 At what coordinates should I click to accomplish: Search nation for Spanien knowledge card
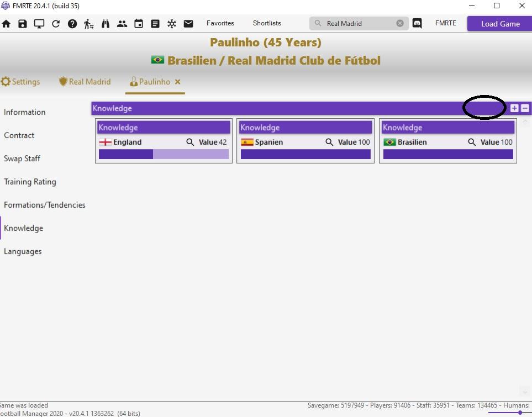coord(329,142)
